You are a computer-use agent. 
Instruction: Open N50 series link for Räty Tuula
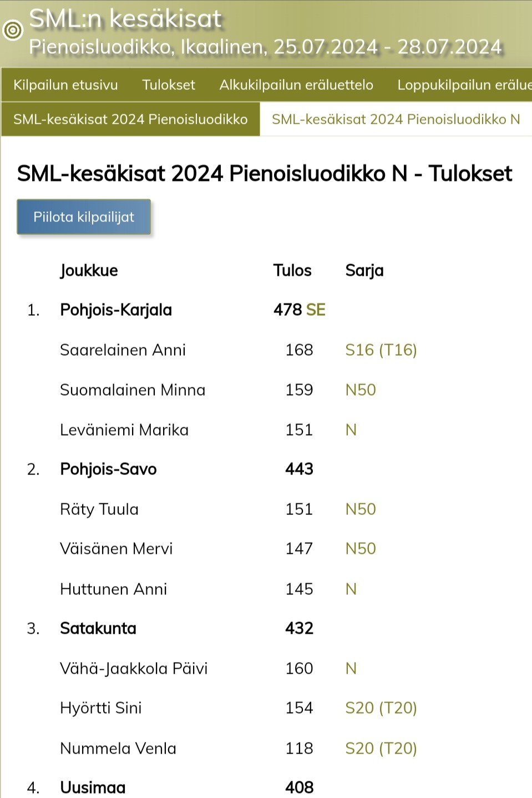tap(361, 509)
